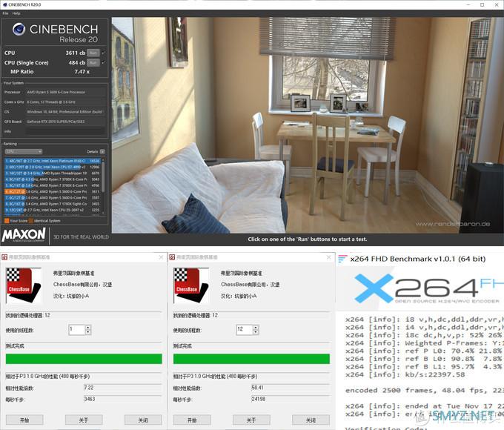Screen dimensions: 504x430
Task: Click the MAXON logo at bottom left
Action: 24,235
